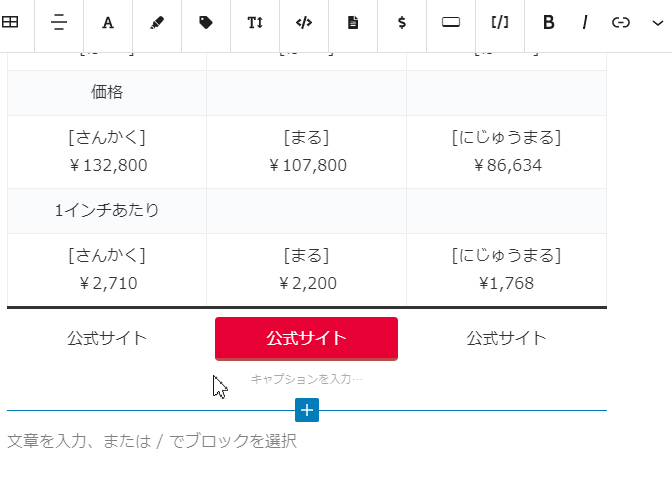This screenshot has height=480, width=672.
Task: Add a block with blue plus button
Action: pyautogui.click(x=307, y=410)
